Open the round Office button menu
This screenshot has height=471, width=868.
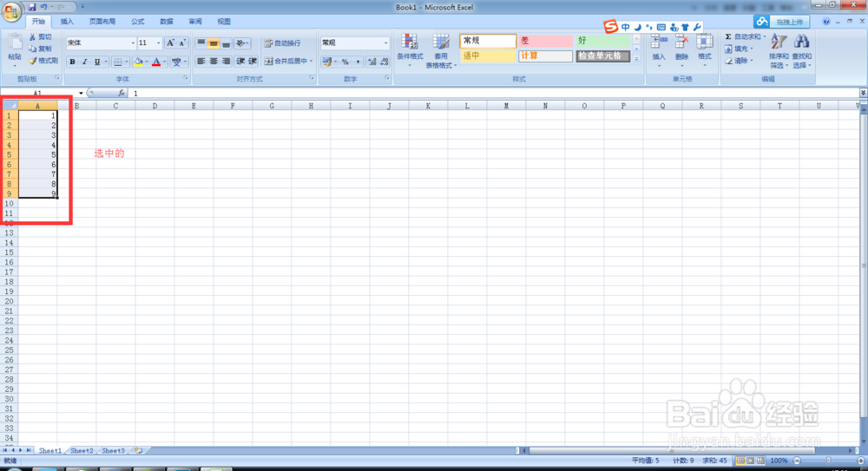(x=11, y=11)
